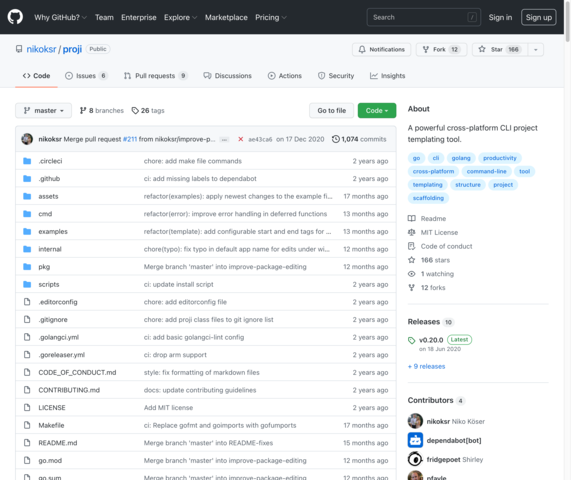
Task: Switch to the Pull requests tab
Action: coord(155,76)
